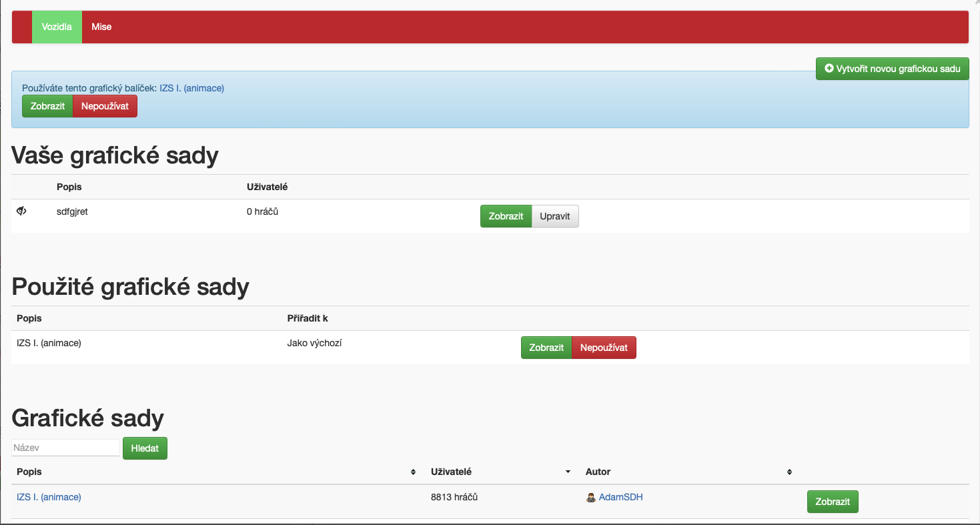Show the sdfgjret graphic set
Viewport: 980px width, 525px height.
click(506, 216)
